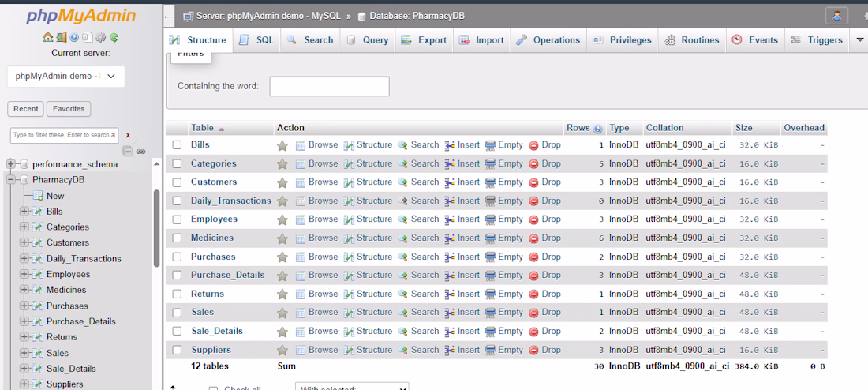This screenshot has height=390, width=868.
Task: Click the collapse all minus icon
Action: pyautogui.click(x=128, y=152)
